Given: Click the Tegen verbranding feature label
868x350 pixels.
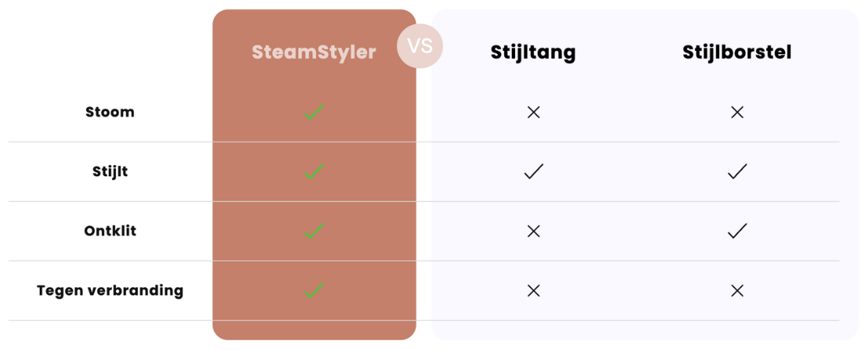Looking at the screenshot, I should tap(110, 290).
